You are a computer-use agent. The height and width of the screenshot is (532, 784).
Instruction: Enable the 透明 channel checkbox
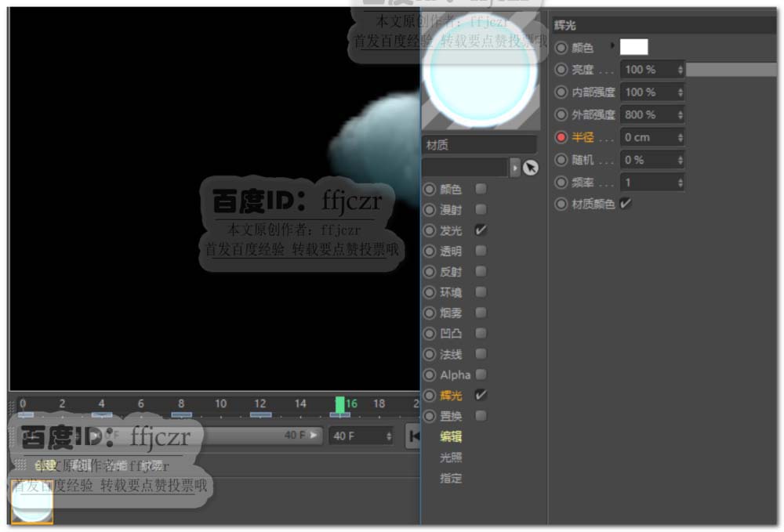click(481, 251)
